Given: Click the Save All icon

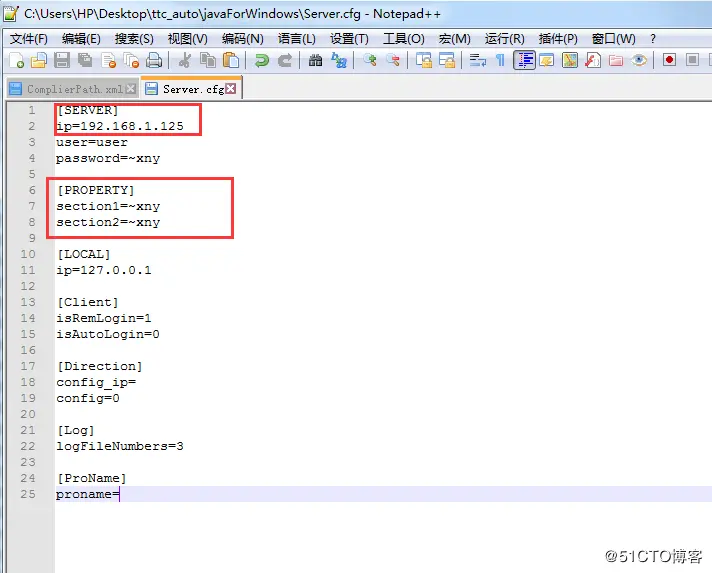Looking at the screenshot, I should click(85, 60).
